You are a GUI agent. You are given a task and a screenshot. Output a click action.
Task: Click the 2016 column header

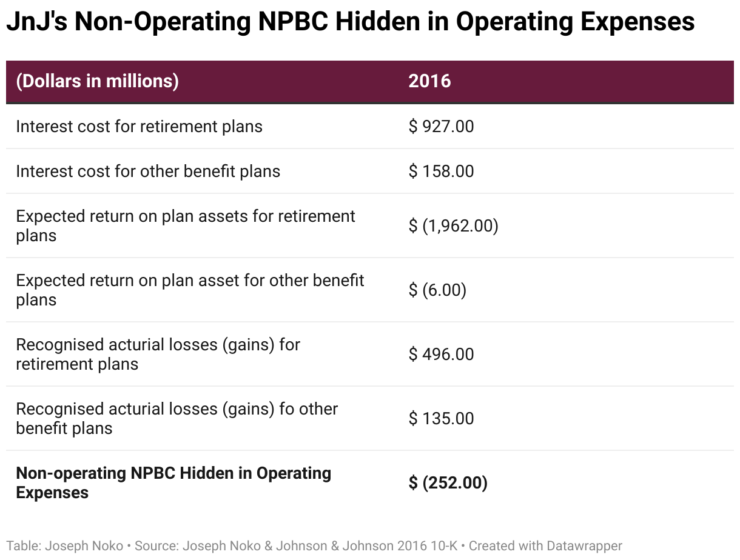(x=429, y=81)
